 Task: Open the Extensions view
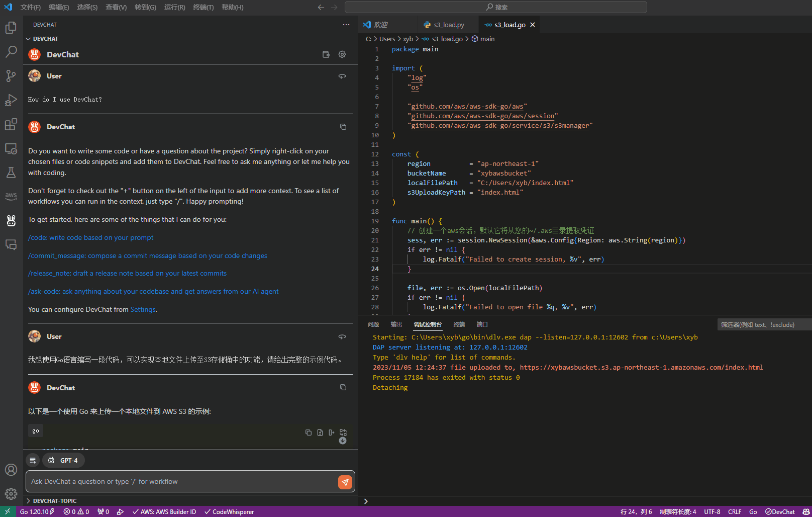pyautogui.click(x=11, y=124)
